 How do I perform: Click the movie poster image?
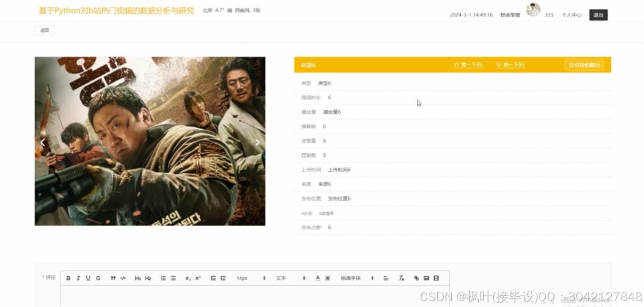click(x=150, y=142)
